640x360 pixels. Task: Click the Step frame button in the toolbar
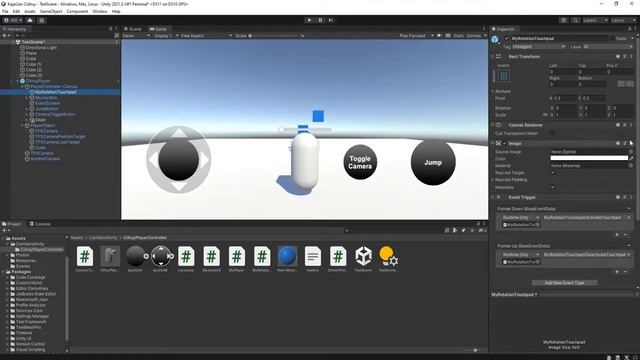331,20
